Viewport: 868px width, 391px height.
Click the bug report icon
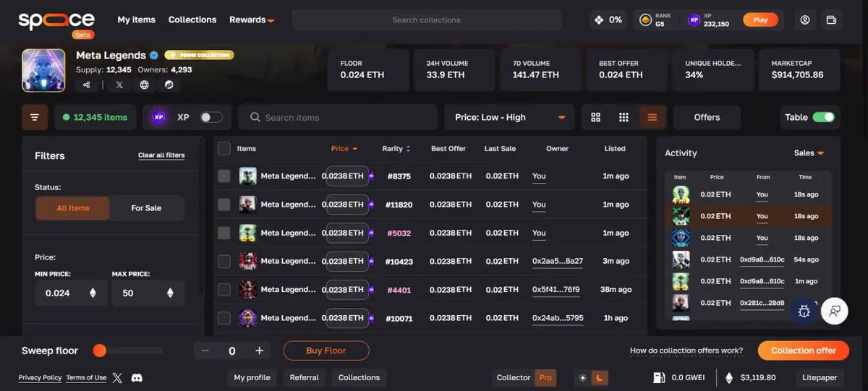click(x=804, y=311)
